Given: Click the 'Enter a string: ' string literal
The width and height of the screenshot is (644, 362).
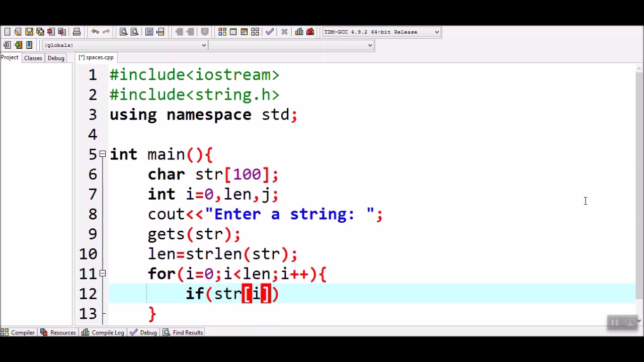Looking at the screenshot, I should tap(290, 214).
